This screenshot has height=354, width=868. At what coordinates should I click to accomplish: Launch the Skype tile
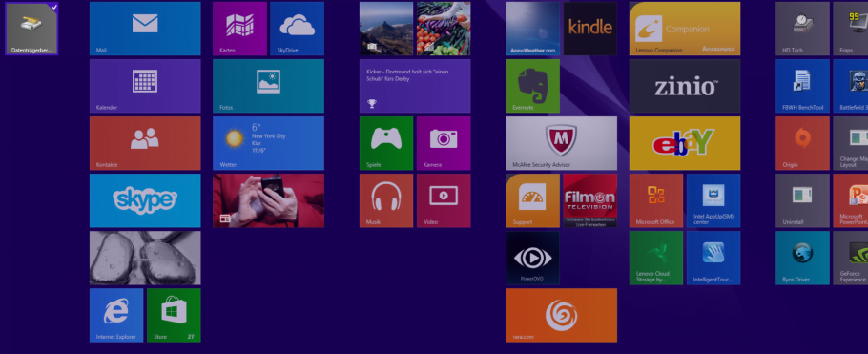pyautogui.click(x=145, y=200)
